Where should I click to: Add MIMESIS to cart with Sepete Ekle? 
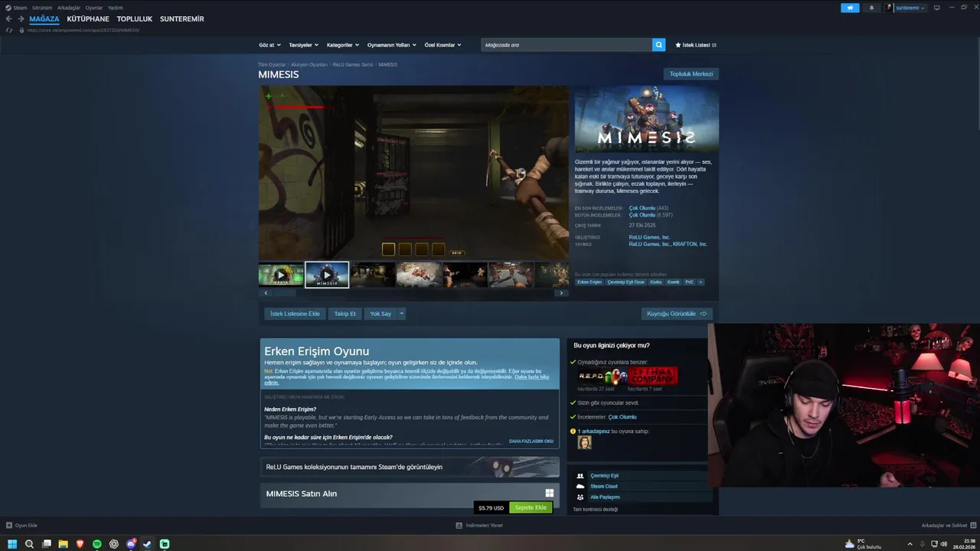tap(531, 507)
